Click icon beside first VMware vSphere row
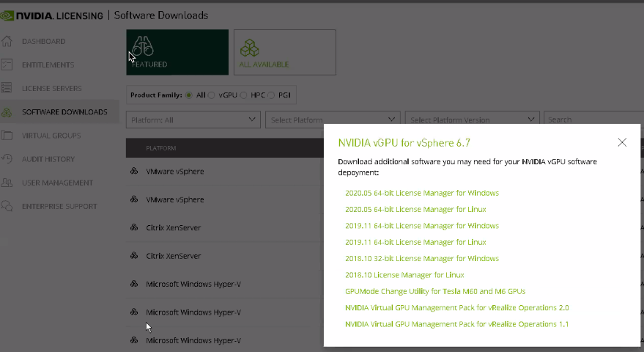Image resolution: width=644 pixels, height=352 pixels. tap(134, 171)
